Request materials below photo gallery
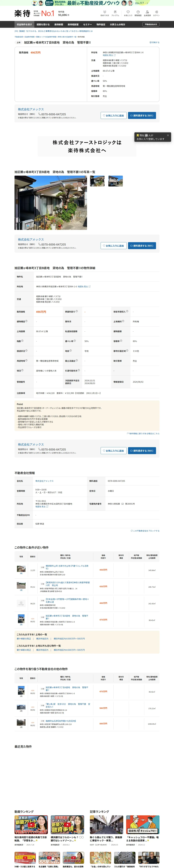This screenshot has height=868, width=174. [x=142, y=246]
